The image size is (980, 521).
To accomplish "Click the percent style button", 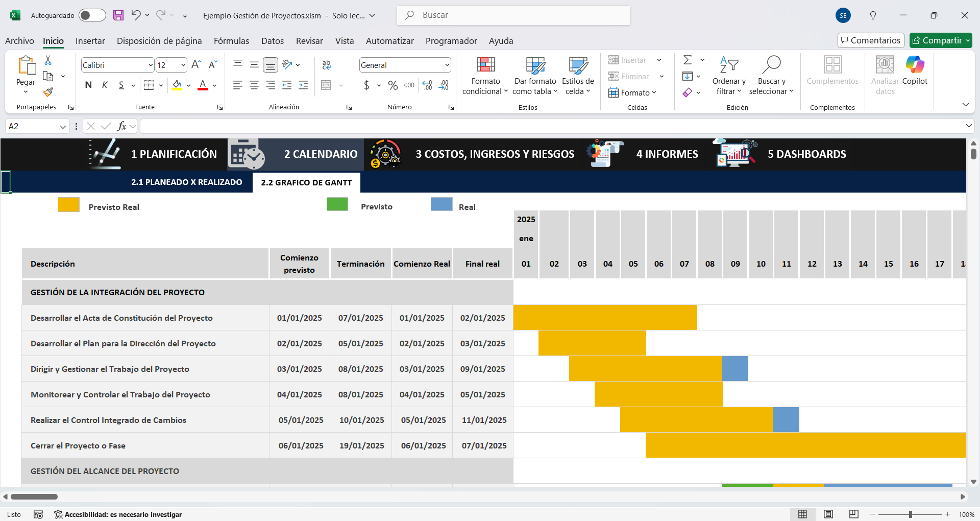I will (x=393, y=85).
